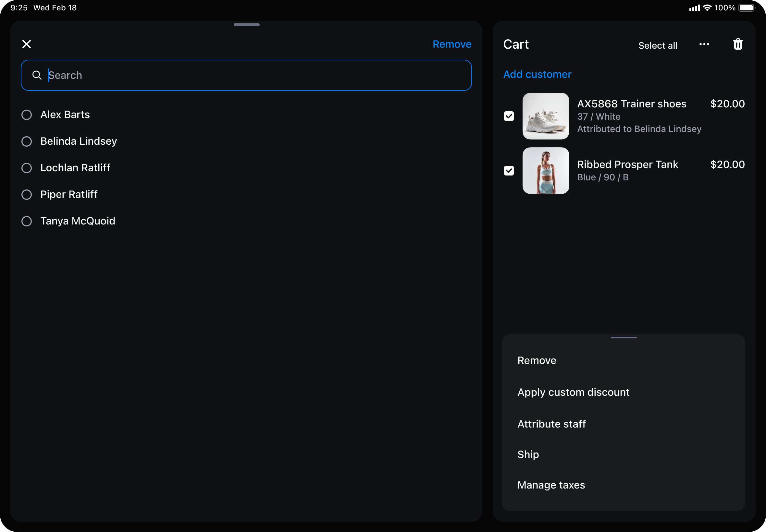Select Piper Ratliff radio button
Image resolution: width=766 pixels, height=532 pixels.
27,194
